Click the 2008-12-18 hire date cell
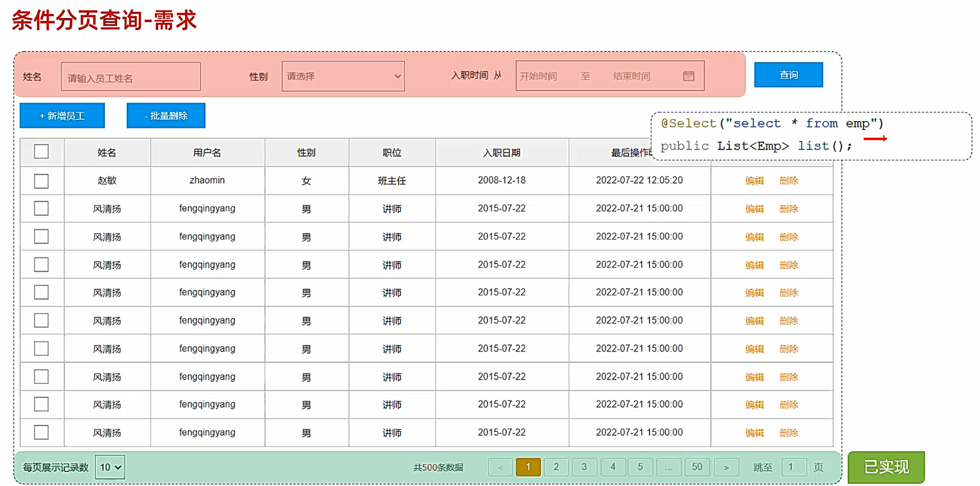980x486 pixels. point(502,180)
